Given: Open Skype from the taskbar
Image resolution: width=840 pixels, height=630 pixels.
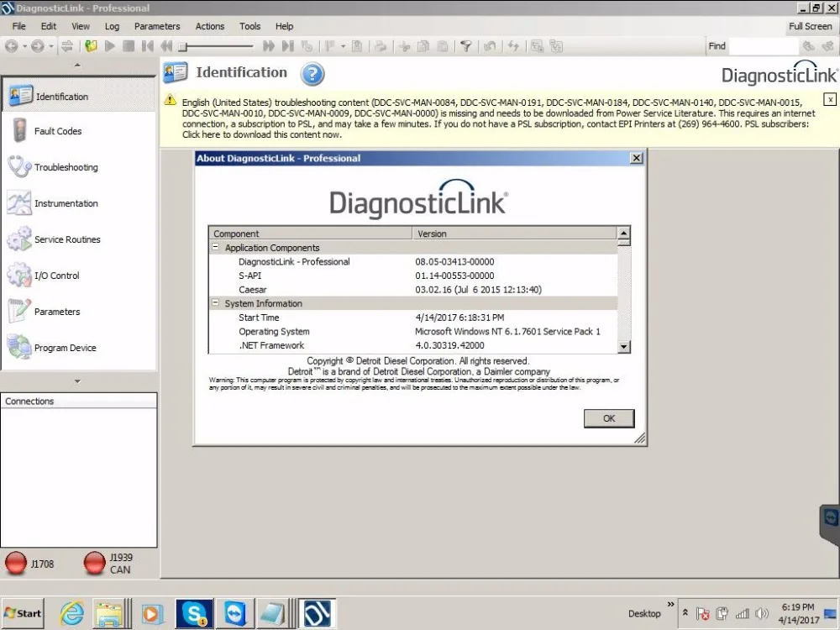Looking at the screenshot, I should [194, 613].
